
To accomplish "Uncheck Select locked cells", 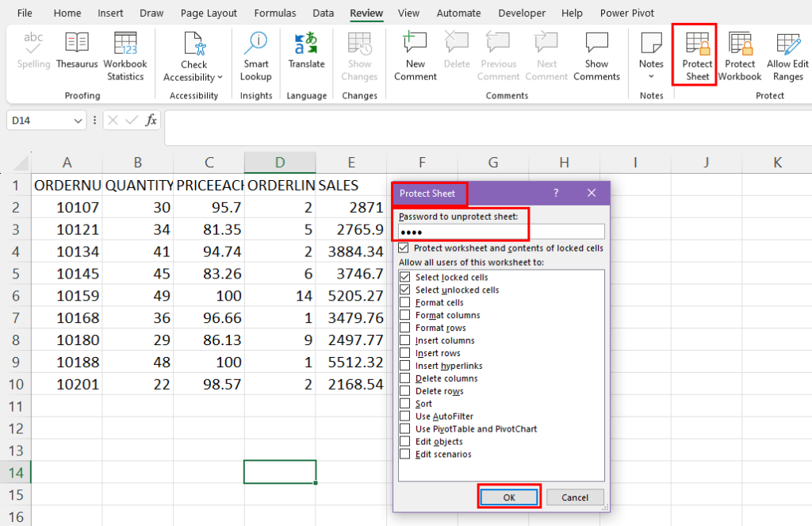I will [405, 277].
